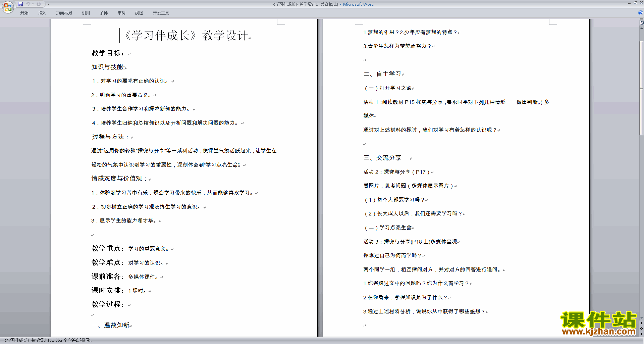Click the 课前准备 heading
Image resolution: width=644 pixels, height=344 pixels.
tap(108, 277)
